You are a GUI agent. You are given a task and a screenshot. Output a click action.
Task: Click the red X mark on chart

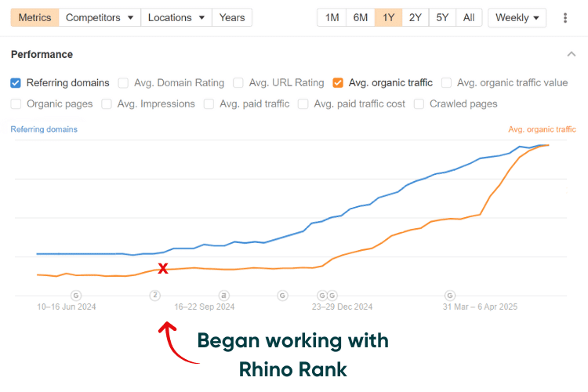click(163, 268)
